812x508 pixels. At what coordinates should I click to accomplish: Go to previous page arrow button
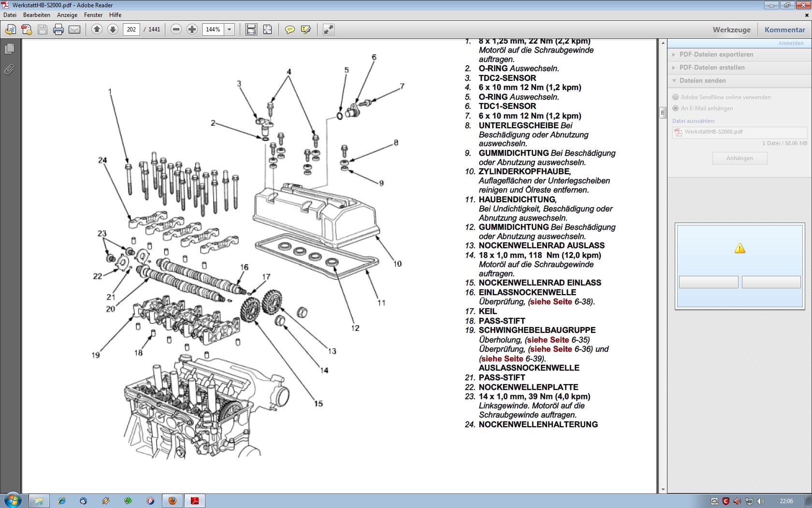97,30
